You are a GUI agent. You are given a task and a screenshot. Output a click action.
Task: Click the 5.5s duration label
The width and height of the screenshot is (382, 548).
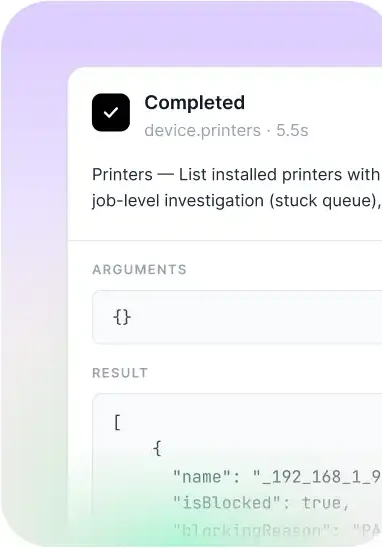click(292, 130)
